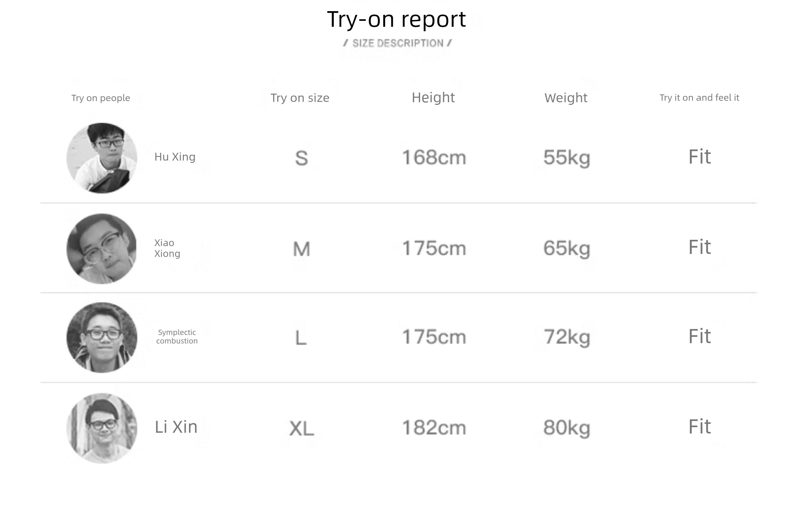Click the Symplectic combustion name label

coord(177,336)
